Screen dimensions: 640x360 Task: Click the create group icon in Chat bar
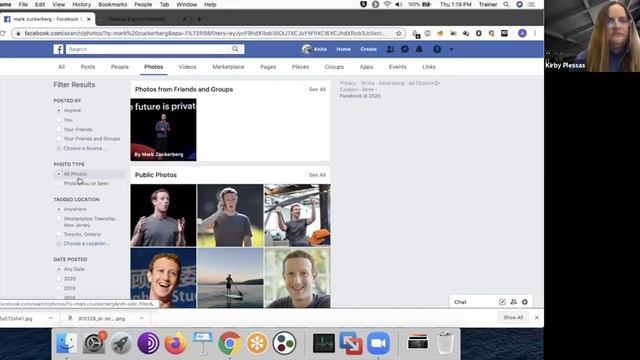click(x=513, y=302)
